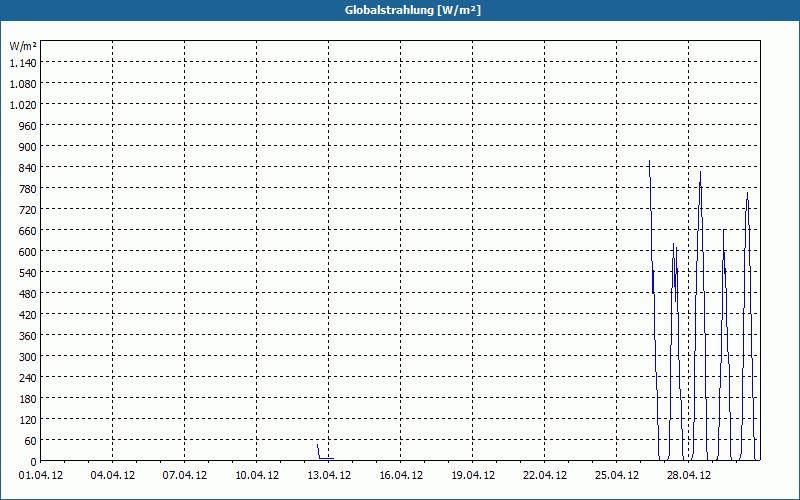The width and height of the screenshot is (800, 500).
Task: Click the 480 y-axis label
Action: pos(28,294)
